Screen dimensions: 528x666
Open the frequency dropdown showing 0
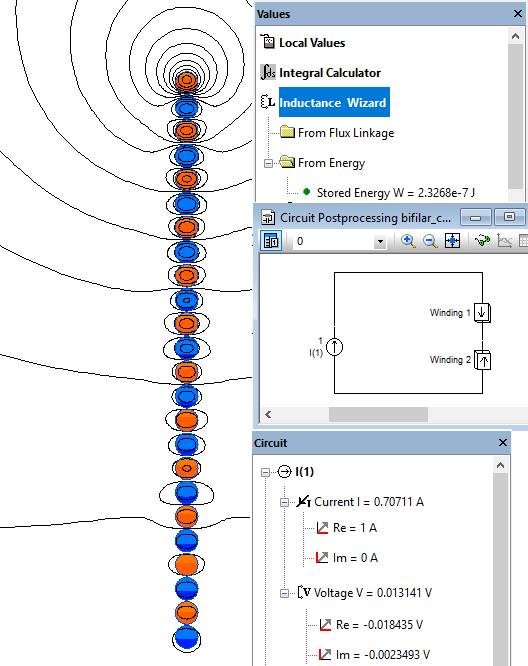click(380, 242)
